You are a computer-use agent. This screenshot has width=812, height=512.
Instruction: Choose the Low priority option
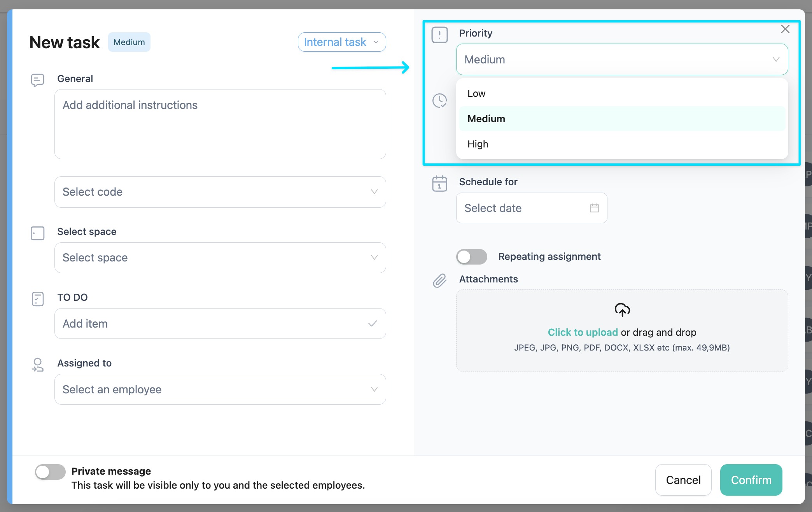(x=476, y=94)
